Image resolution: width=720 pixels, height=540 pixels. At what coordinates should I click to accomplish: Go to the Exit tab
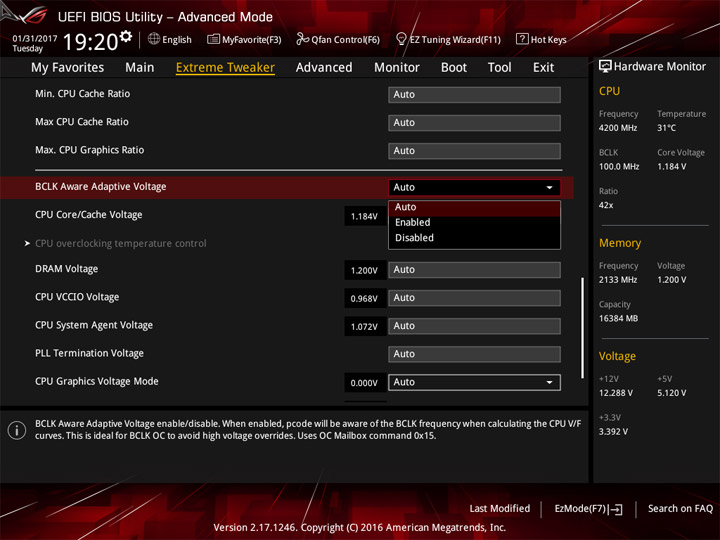point(543,68)
